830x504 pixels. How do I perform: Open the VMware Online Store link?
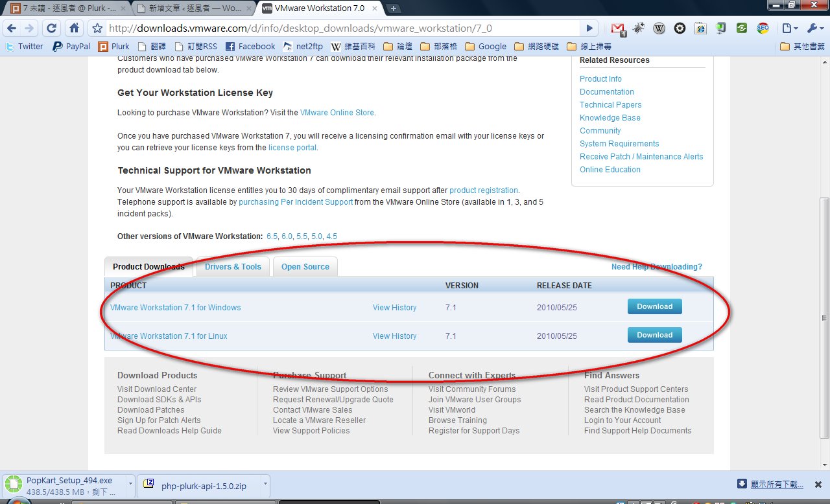point(337,113)
